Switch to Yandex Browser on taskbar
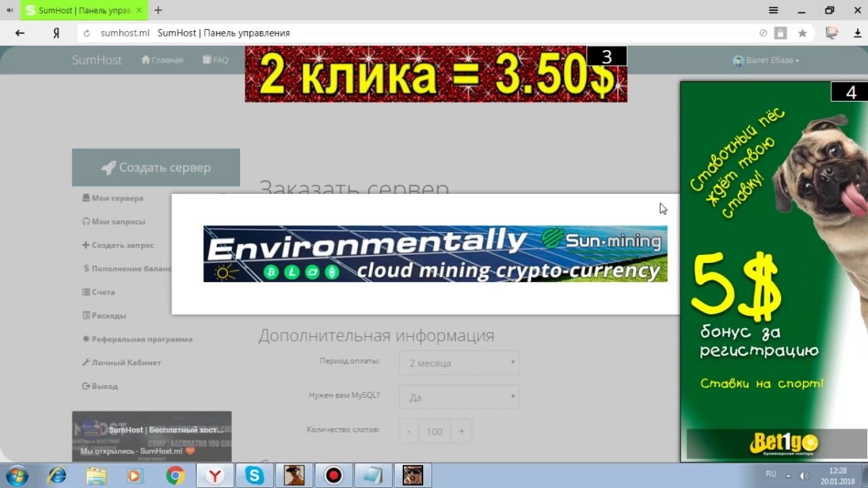Viewport: 868px width, 488px height. click(215, 475)
